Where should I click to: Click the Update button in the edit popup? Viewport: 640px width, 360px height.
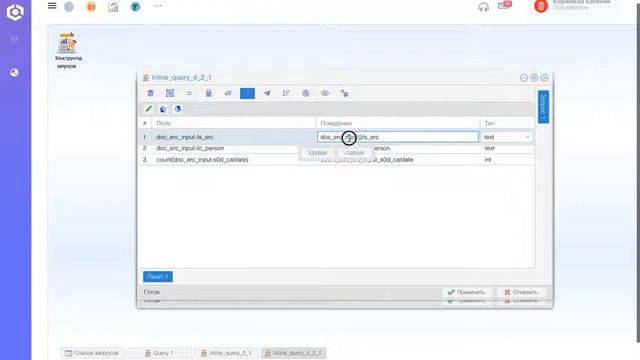point(318,153)
